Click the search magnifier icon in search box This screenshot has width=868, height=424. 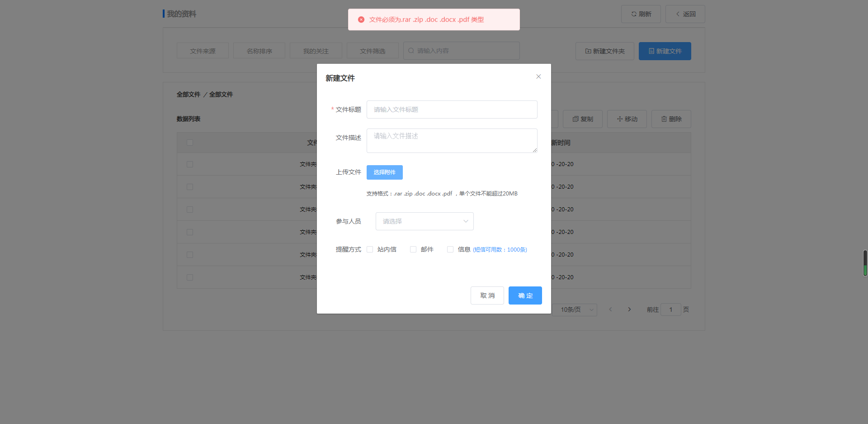tap(410, 50)
